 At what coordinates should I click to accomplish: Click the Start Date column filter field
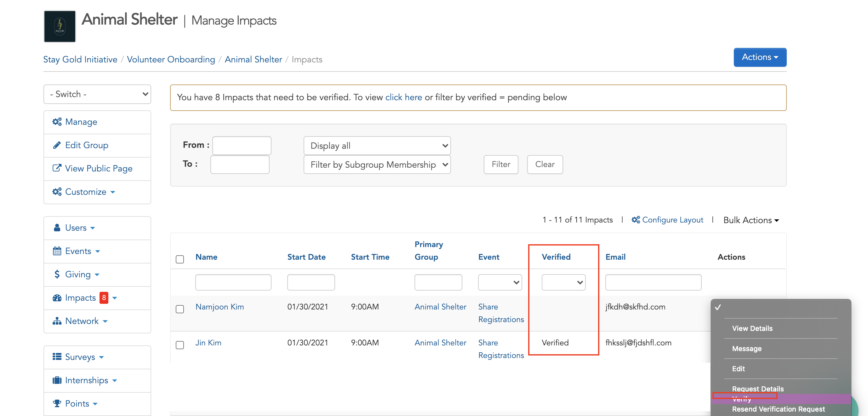tap(311, 282)
